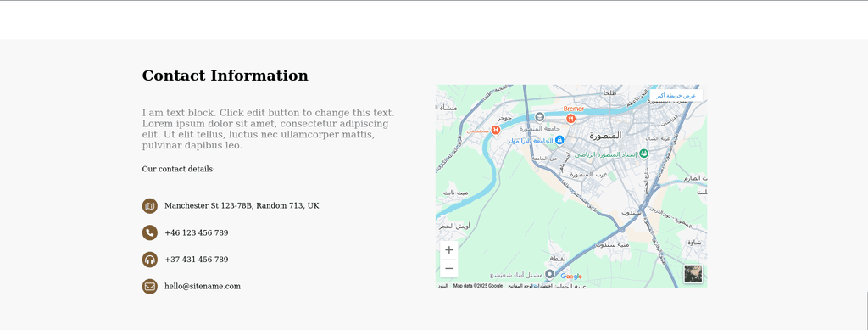Open the map keyboard shortcuts link
Screen dimensions: 868x330
(x=530, y=286)
